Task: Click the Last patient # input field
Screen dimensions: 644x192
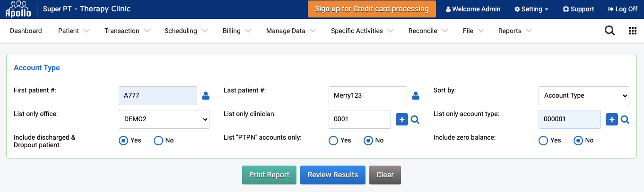Action: pos(367,96)
